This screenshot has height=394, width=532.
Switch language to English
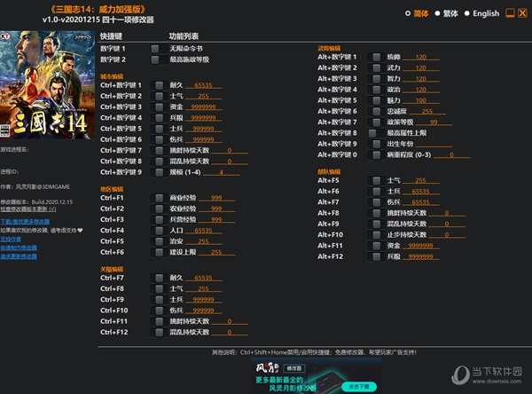pyautogui.click(x=486, y=14)
